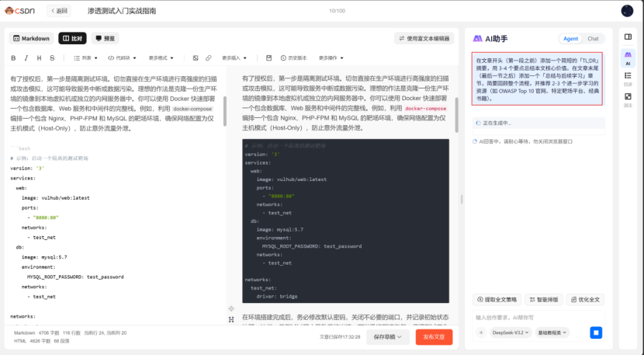
Task: Open the DeepSeek-V3.2 model dropdown
Action: click(511, 332)
